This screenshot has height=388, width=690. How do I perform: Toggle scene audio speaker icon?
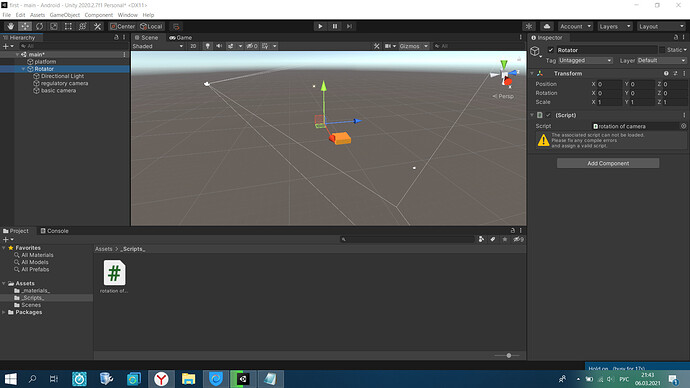[x=219, y=46]
